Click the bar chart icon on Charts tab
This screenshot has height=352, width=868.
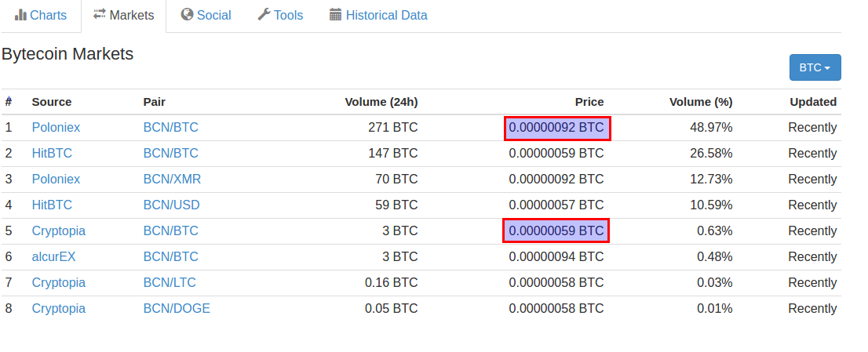(x=20, y=15)
